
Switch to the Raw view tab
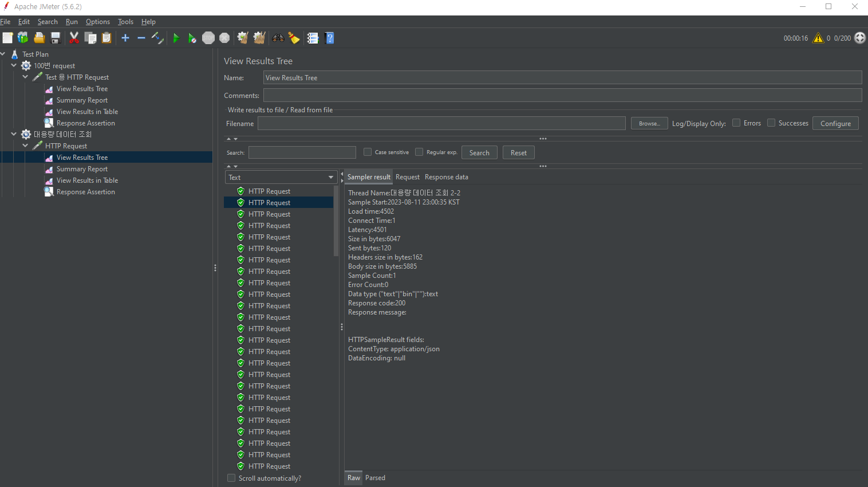pos(354,478)
